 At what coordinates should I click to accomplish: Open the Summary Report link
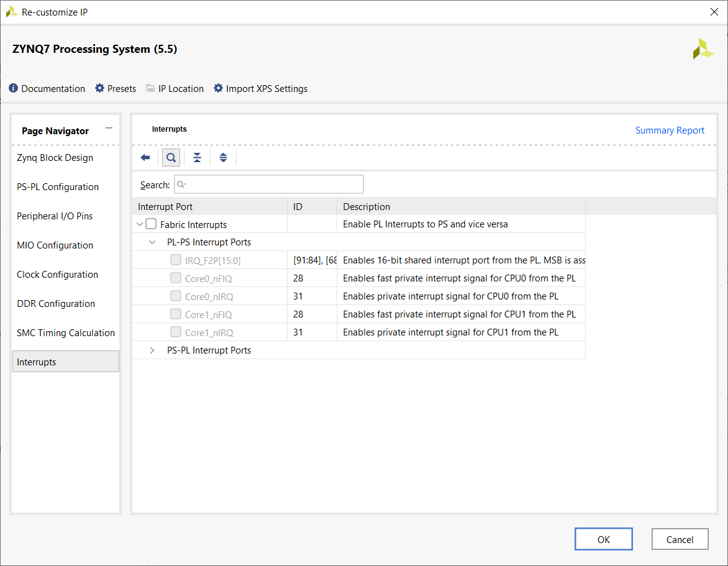tap(670, 130)
